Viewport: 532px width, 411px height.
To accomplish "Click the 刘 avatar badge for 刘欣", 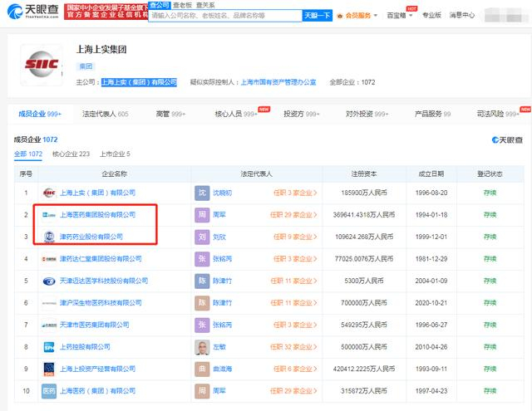I will click(202, 237).
